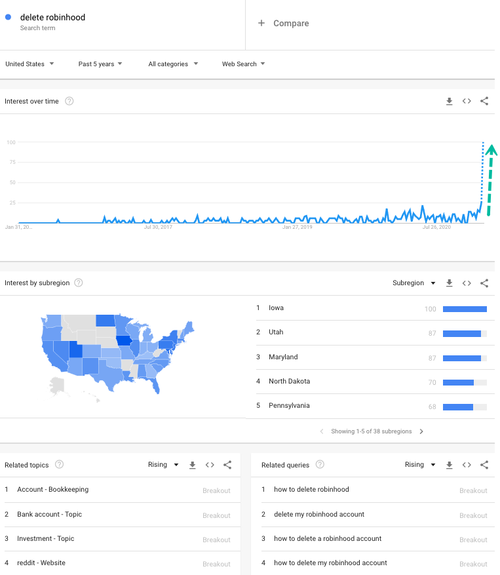Open embed code for Interest over time
Image resolution: width=500 pixels, height=575 pixels.
pyautogui.click(x=467, y=101)
